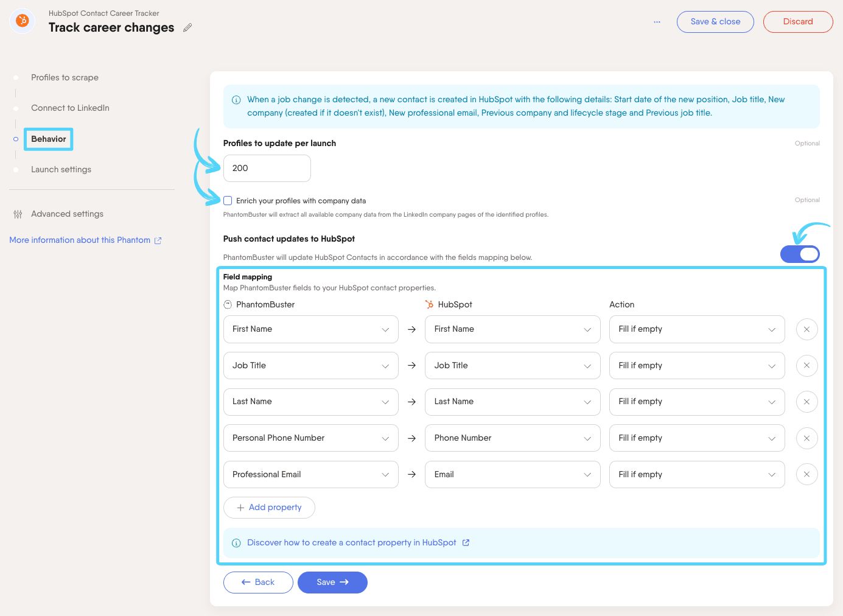
Task: Open HubSpot Email dropdown
Action: point(513,475)
